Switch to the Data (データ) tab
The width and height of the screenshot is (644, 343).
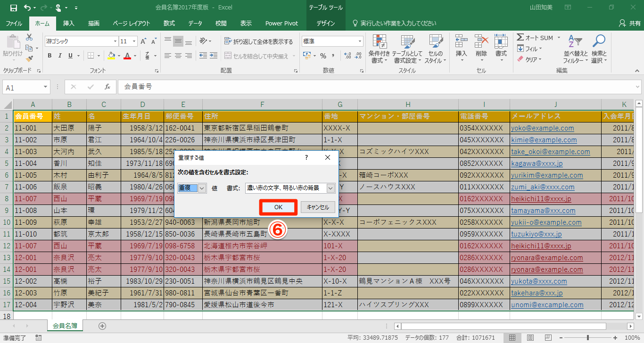click(x=195, y=24)
